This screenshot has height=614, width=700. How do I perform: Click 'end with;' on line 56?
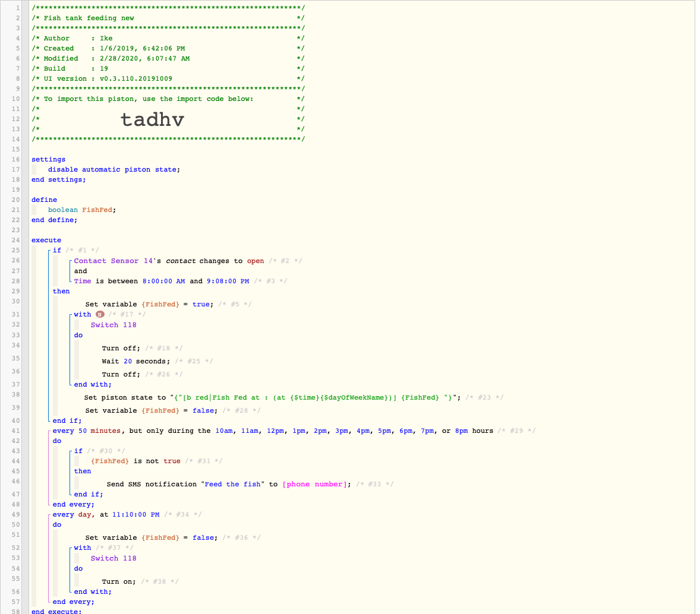pos(93,591)
